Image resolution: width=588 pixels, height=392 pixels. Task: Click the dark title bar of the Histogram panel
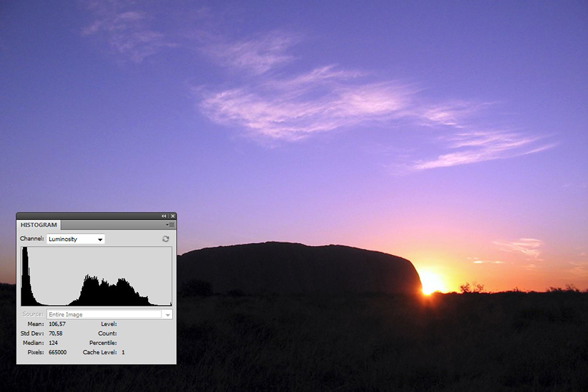(x=87, y=216)
